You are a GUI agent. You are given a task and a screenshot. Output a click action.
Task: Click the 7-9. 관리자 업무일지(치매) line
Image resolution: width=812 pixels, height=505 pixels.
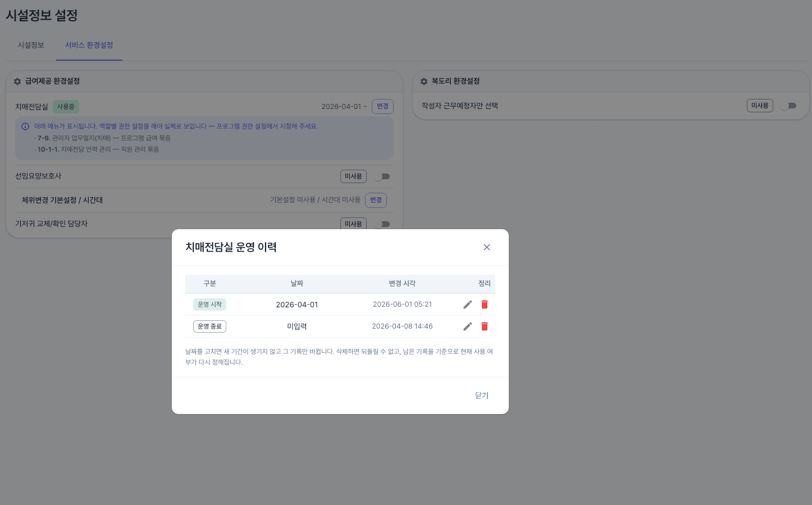(102, 138)
